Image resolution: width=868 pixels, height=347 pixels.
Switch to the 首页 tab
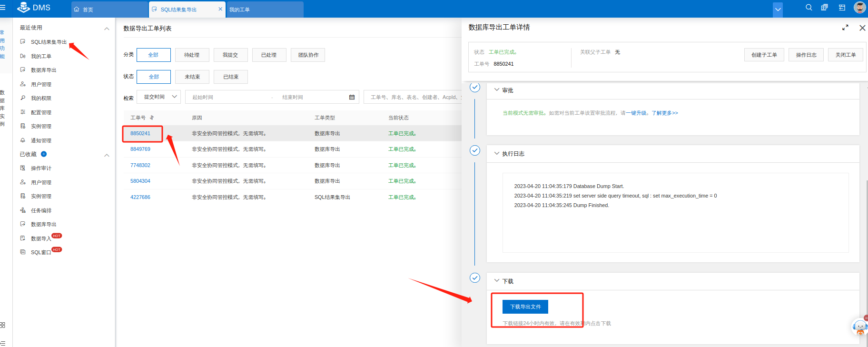[x=109, y=10]
